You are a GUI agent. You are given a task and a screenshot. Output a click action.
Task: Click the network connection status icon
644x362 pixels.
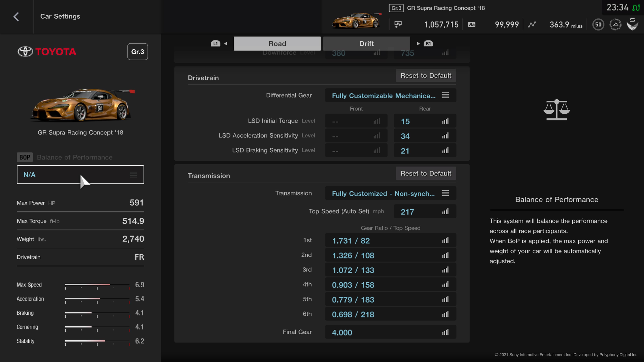(x=636, y=8)
